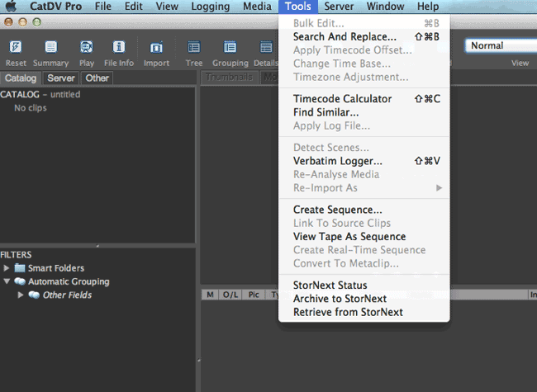537x392 pixels.
Task: Select the Grouping toolbar icon
Action: point(230,48)
